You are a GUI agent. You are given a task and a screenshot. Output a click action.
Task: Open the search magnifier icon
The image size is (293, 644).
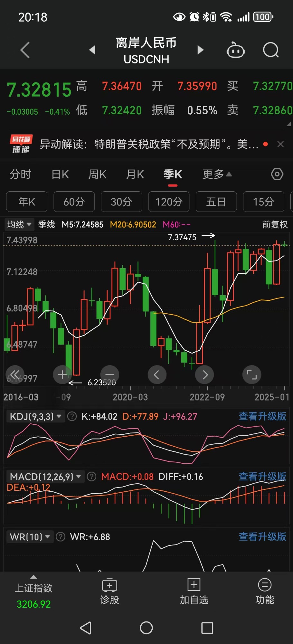click(270, 50)
